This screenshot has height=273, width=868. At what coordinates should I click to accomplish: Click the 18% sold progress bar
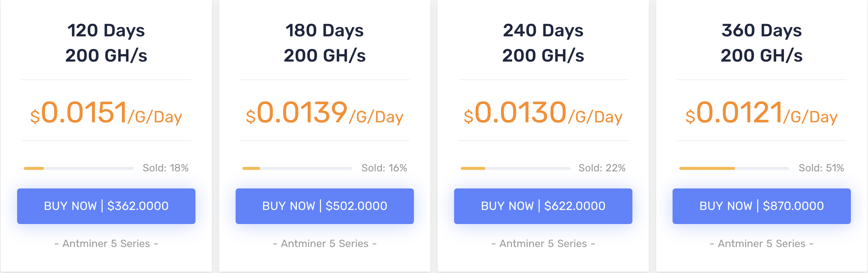79,168
